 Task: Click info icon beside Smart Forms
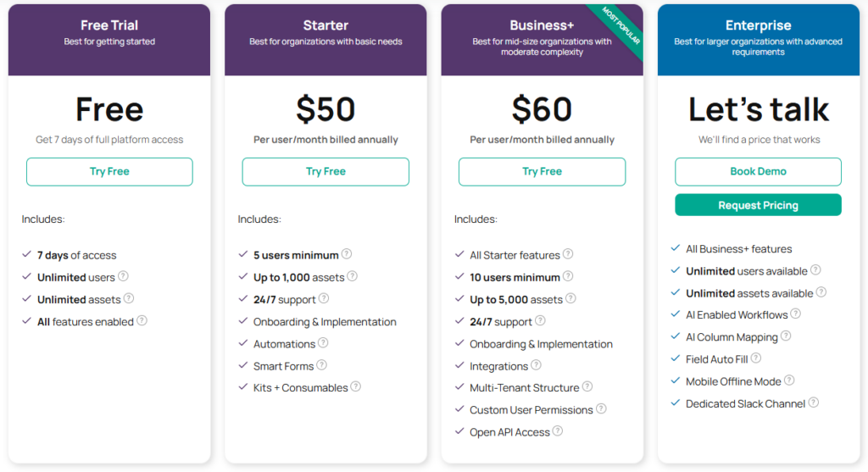coord(321,365)
